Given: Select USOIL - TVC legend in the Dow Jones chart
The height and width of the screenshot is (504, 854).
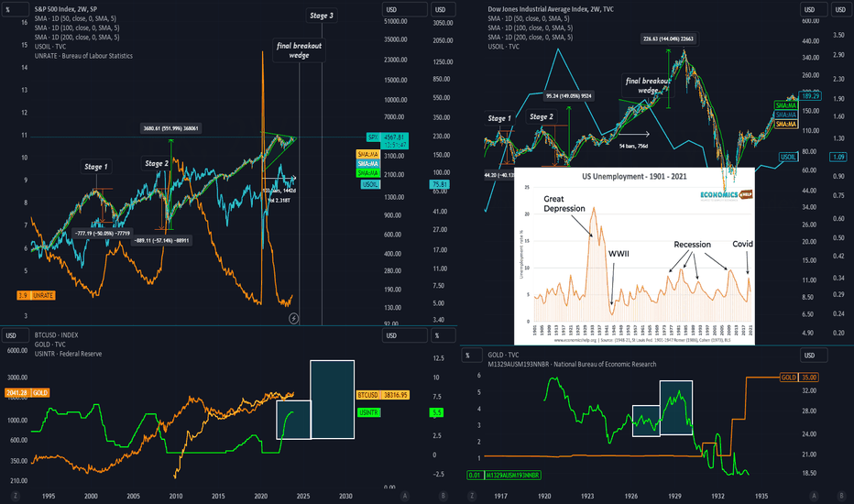Looking at the screenshot, I should [503, 47].
